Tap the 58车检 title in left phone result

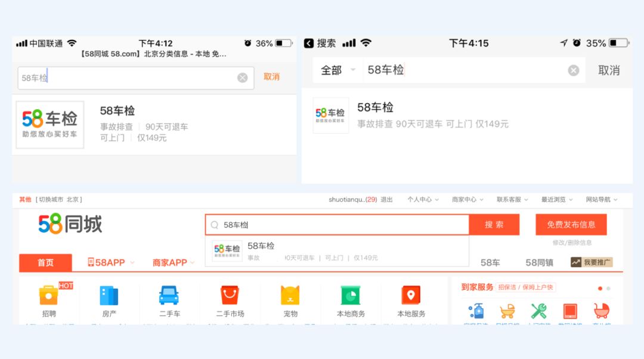(x=117, y=110)
